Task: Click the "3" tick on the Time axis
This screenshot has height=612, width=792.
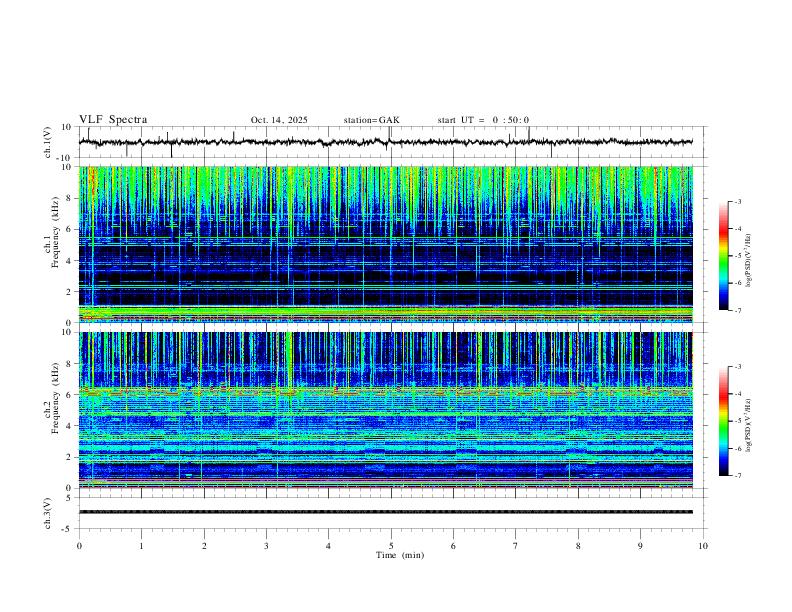Action: click(x=266, y=546)
